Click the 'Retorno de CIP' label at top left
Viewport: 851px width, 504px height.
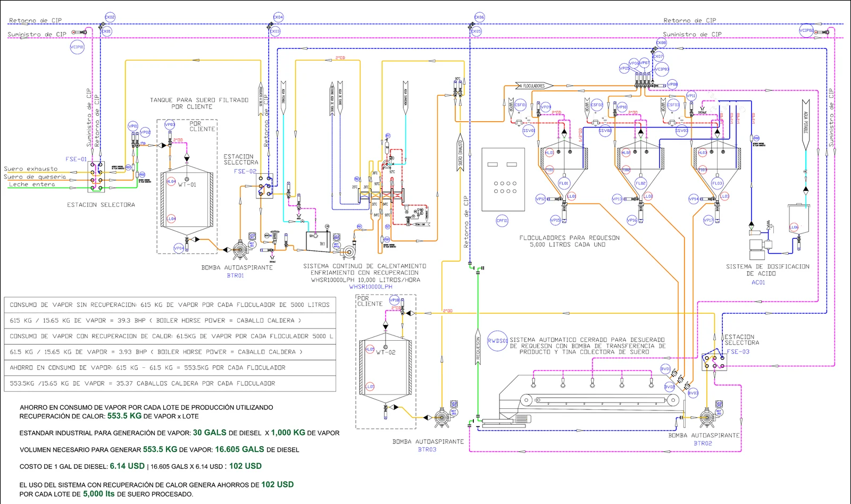pyautogui.click(x=35, y=20)
